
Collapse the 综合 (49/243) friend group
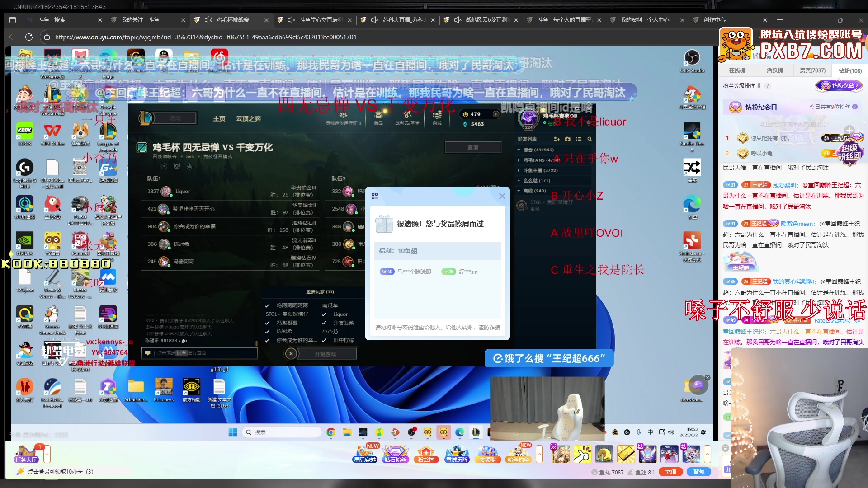pyautogui.click(x=519, y=150)
